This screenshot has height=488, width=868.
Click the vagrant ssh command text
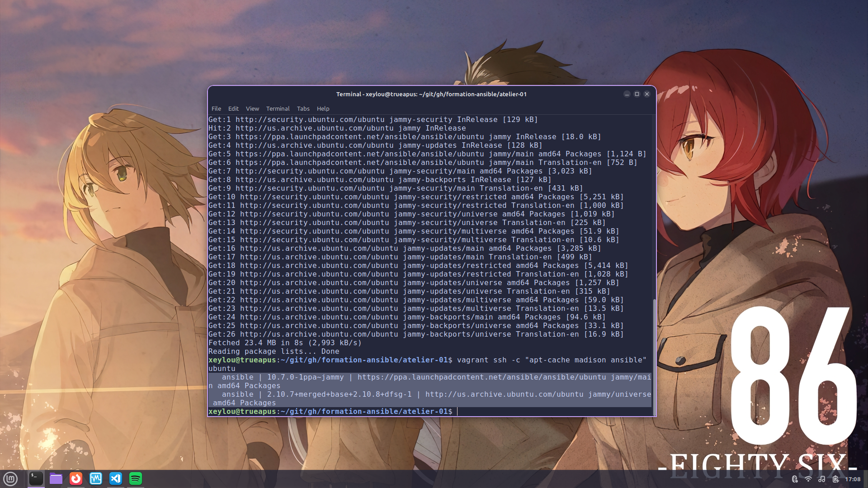pos(552,360)
